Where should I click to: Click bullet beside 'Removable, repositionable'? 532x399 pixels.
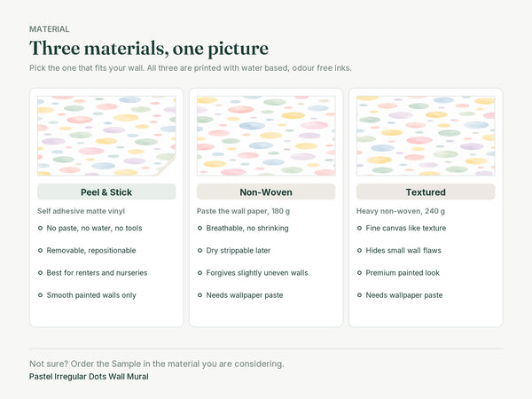pos(40,250)
